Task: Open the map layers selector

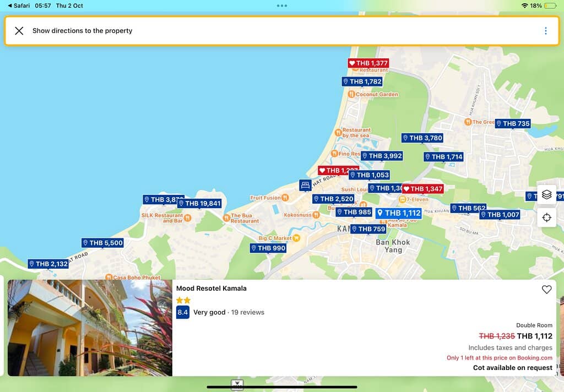Action: pos(546,195)
